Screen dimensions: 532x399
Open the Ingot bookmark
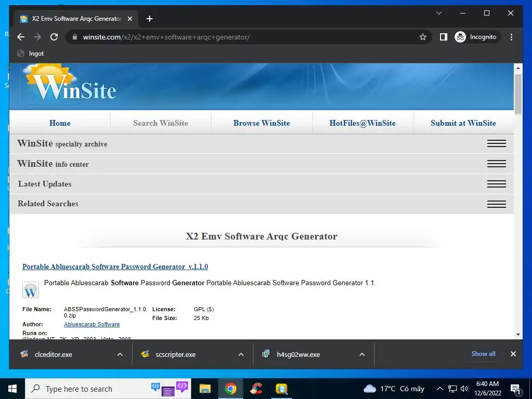[x=31, y=54]
